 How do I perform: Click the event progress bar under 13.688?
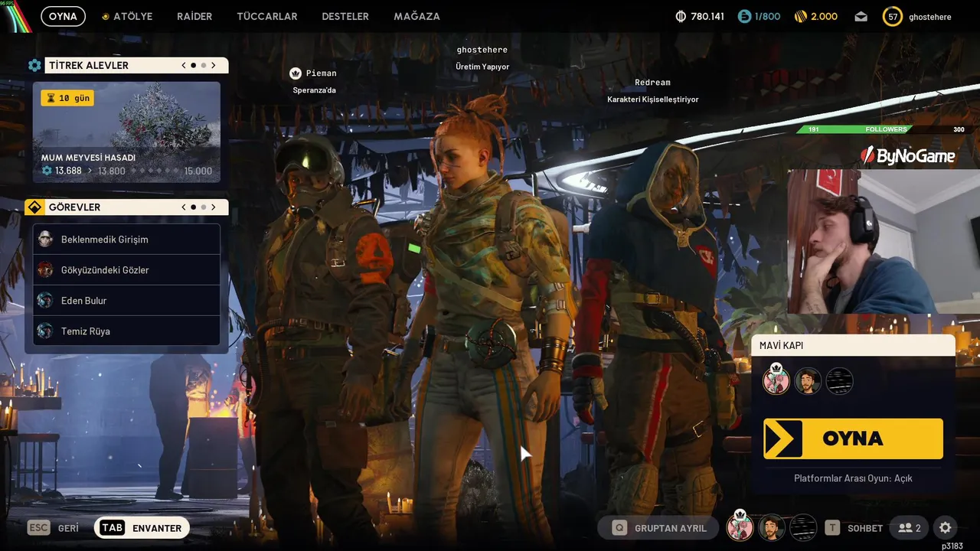tap(155, 171)
